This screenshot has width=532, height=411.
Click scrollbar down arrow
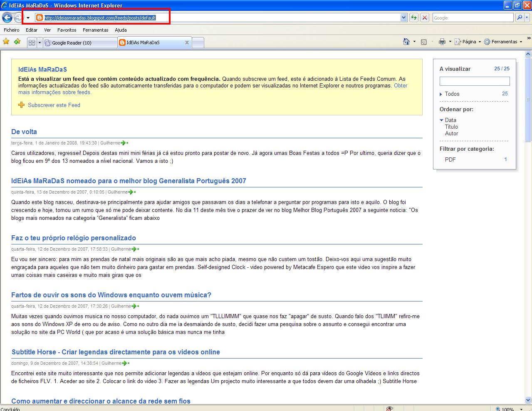click(x=528, y=400)
